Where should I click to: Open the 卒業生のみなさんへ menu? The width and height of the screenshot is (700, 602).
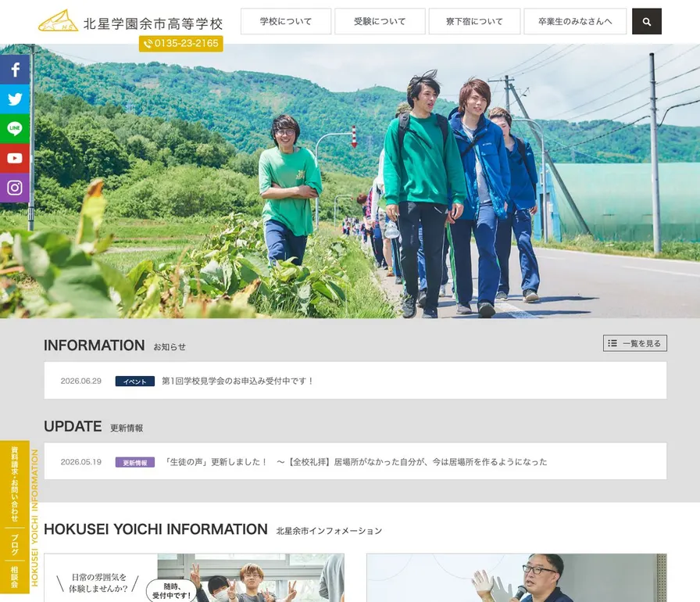click(x=575, y=21)
